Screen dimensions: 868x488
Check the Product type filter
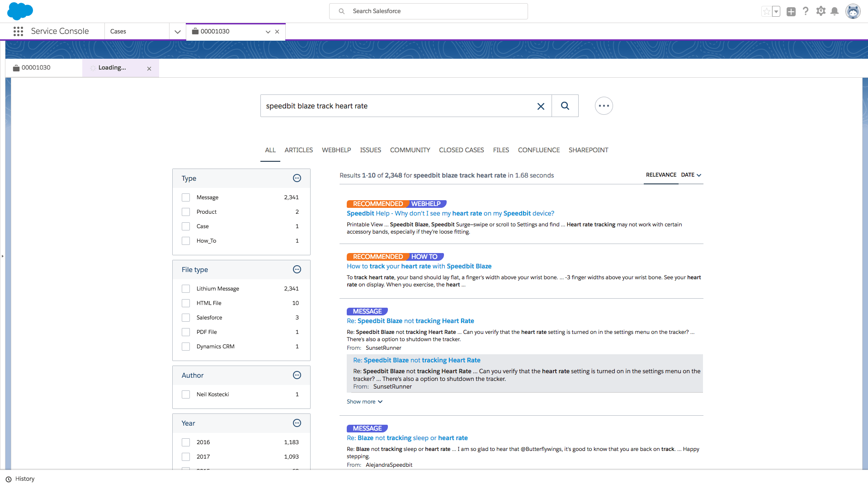(x=186, y=212)
